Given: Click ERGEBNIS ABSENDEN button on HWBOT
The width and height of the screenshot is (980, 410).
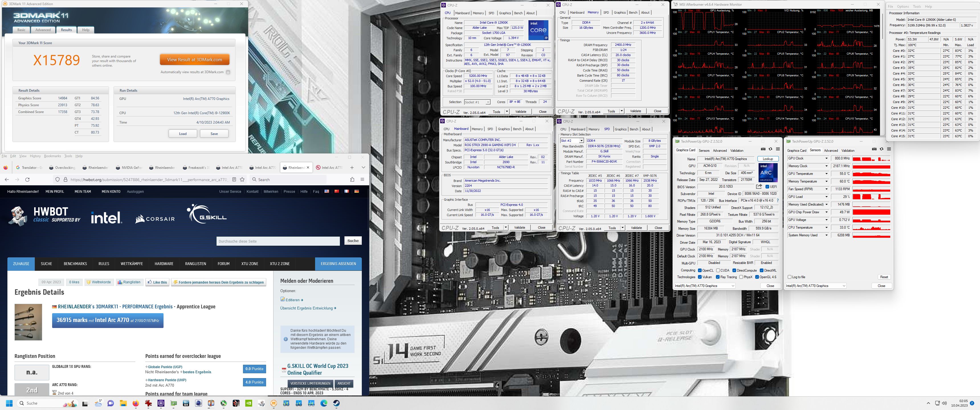Looking at the screenshot, I should coord(338,264).
